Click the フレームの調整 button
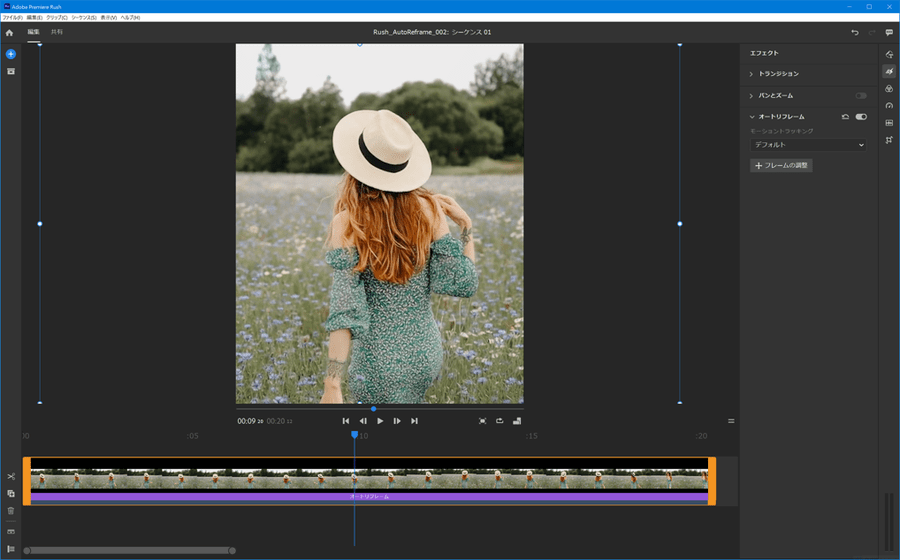The height and width of the screenshot is (560, 900). 781,165
